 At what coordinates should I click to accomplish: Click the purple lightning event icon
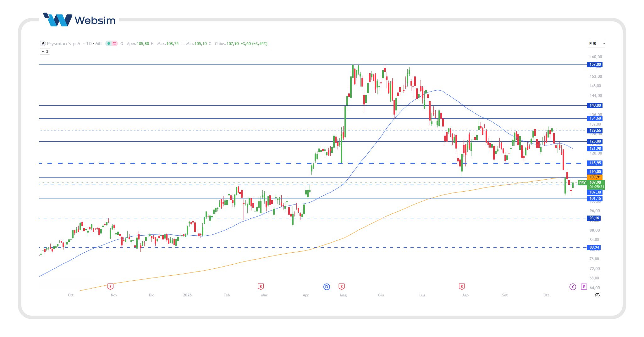[573, 287]
